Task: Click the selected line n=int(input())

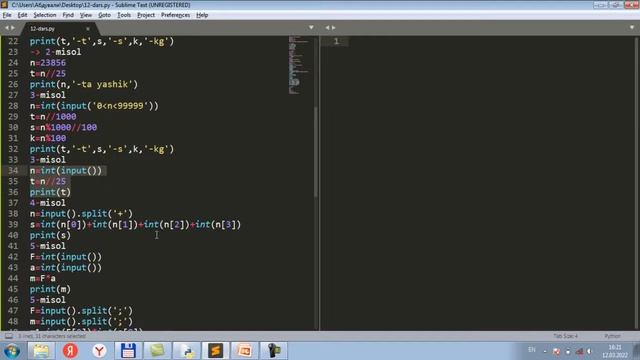Action: click(66, 171)
